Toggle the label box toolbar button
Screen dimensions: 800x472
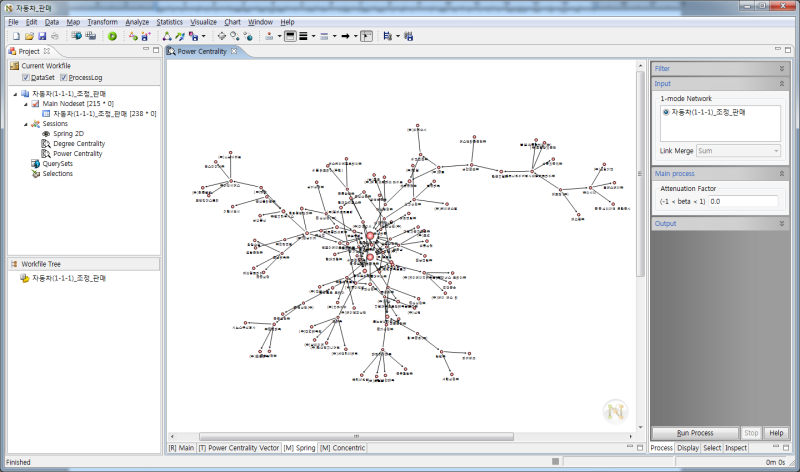click(x=290, y=36)
